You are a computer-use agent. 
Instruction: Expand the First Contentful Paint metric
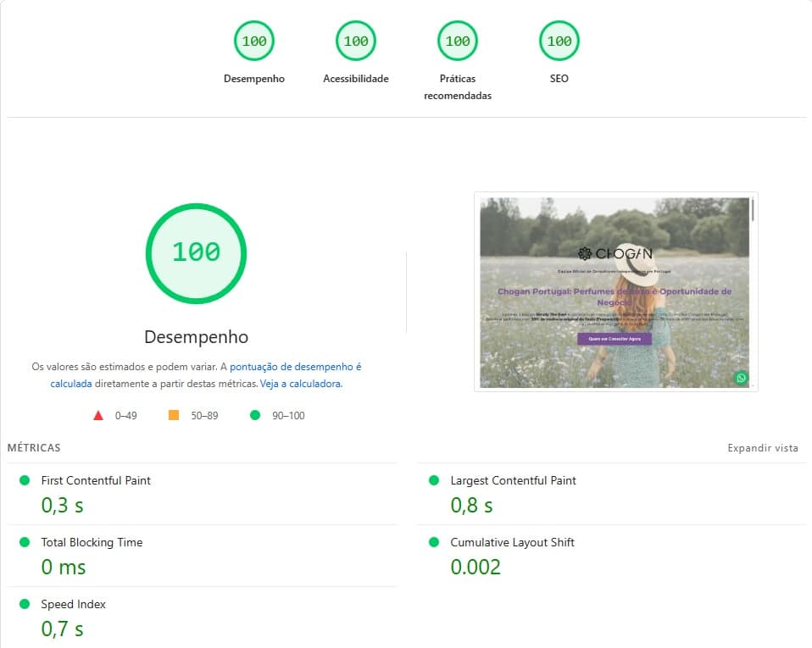[x=96, y=480]
